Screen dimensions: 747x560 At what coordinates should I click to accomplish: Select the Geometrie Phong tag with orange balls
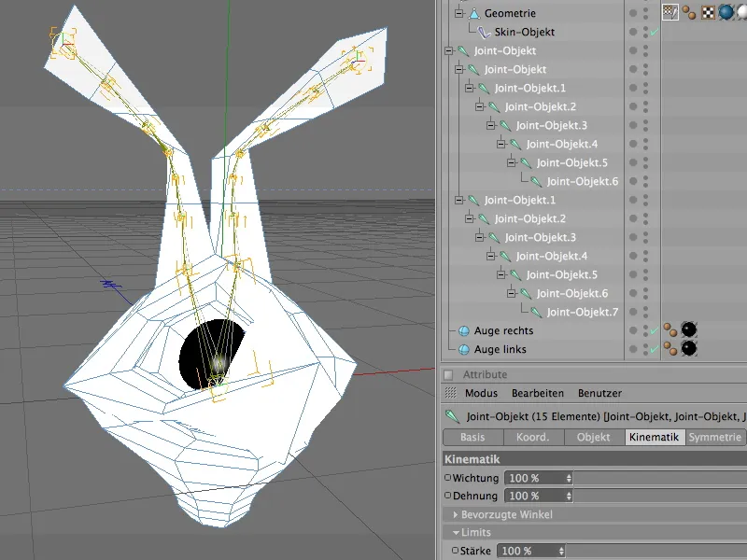[689, 12]
